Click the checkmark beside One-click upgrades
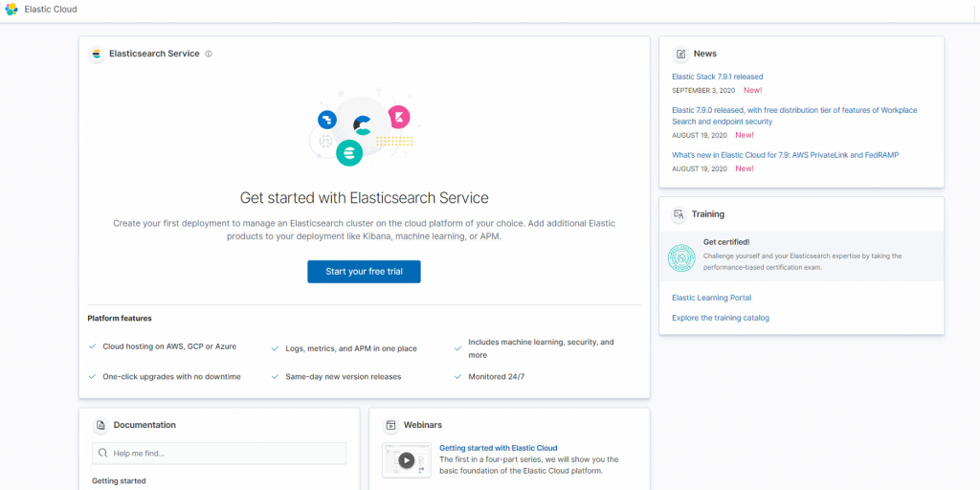 tap(92, 377)
